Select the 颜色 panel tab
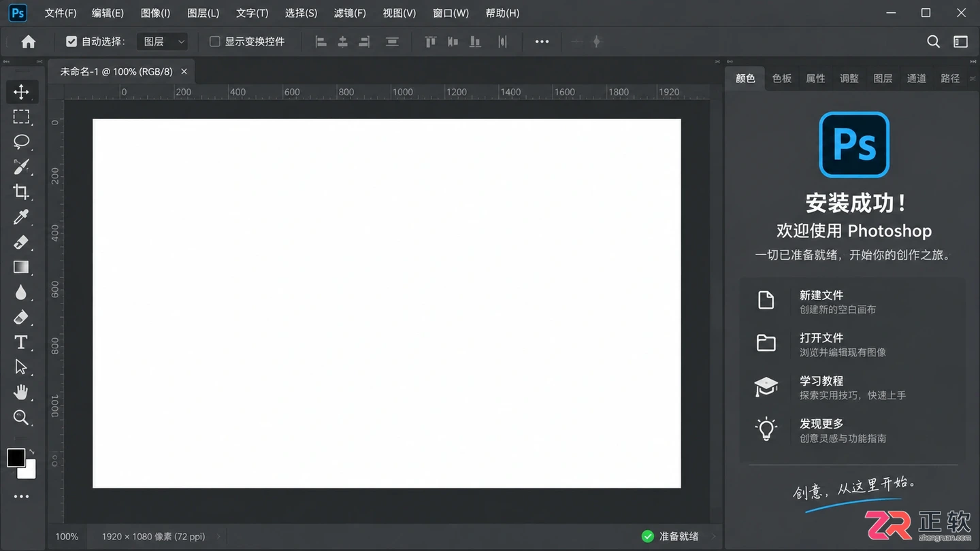The image size is (980, 551). (745, 78)
